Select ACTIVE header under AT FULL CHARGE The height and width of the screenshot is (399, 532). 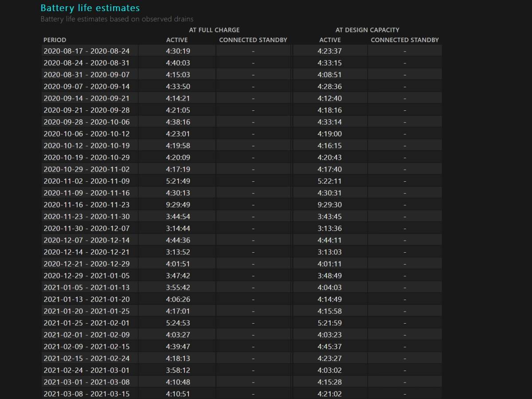177,40
